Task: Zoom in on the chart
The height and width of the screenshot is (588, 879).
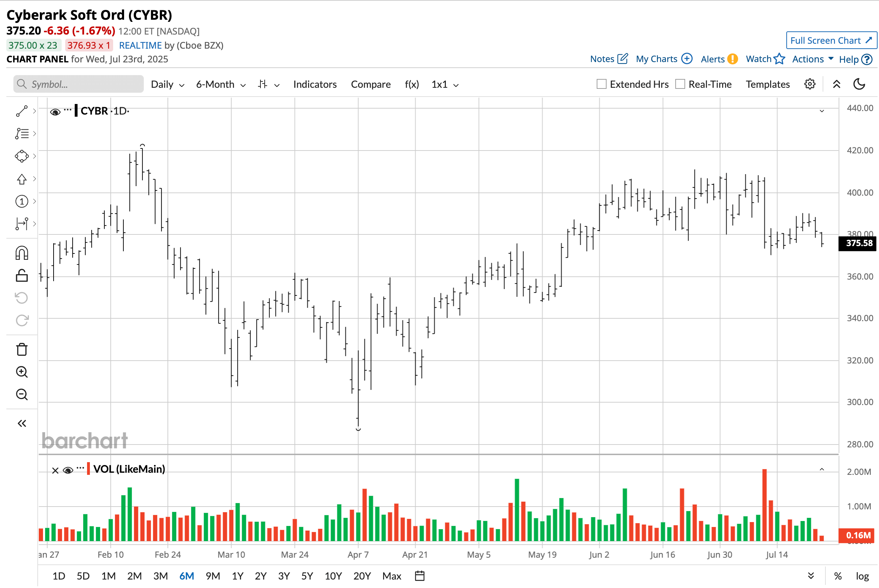Action: [22, 372]
